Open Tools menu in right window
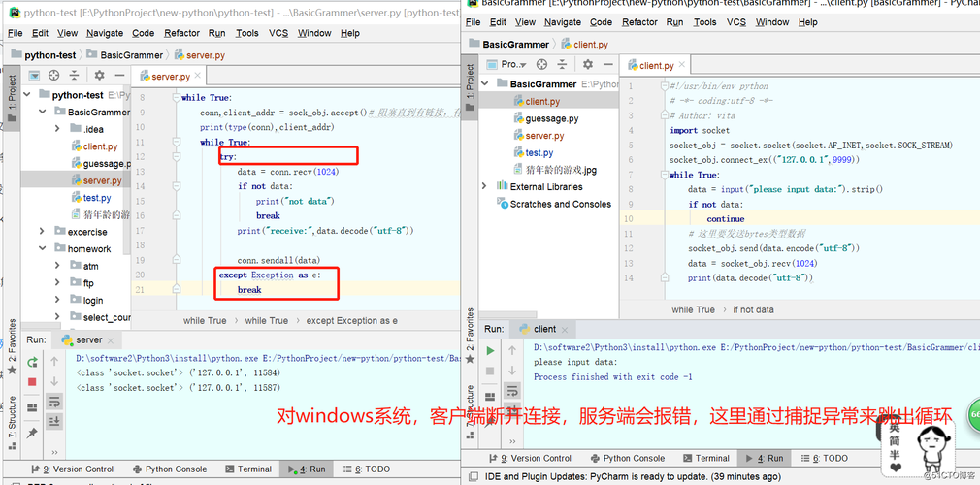This screenshot has height=485, width=980. pos(705,22)
